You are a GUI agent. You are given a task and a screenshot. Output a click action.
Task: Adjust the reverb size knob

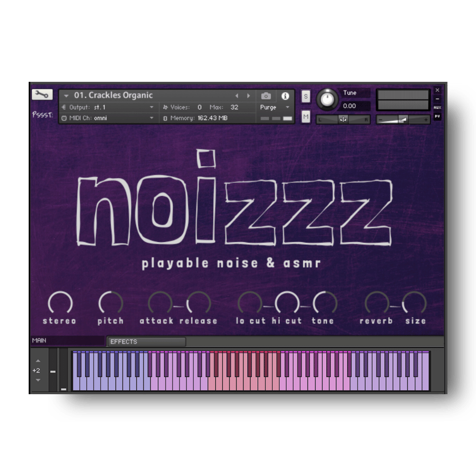[x=414, y=303]
